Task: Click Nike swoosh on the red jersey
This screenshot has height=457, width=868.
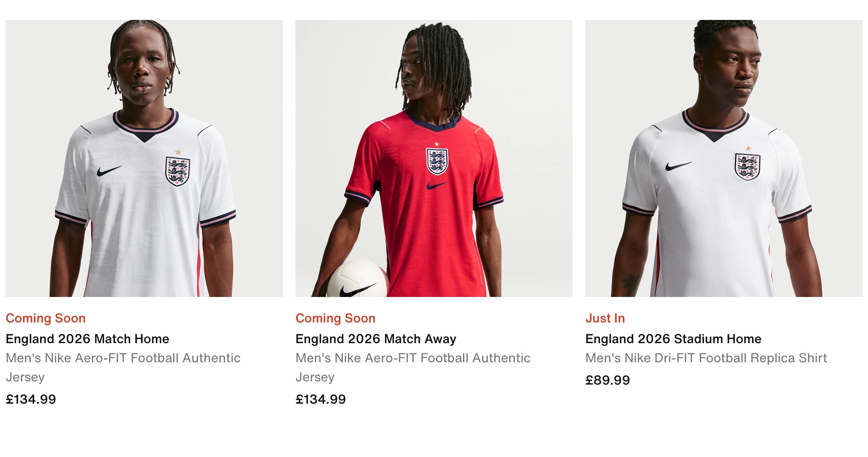Action: tap(436, 185)
